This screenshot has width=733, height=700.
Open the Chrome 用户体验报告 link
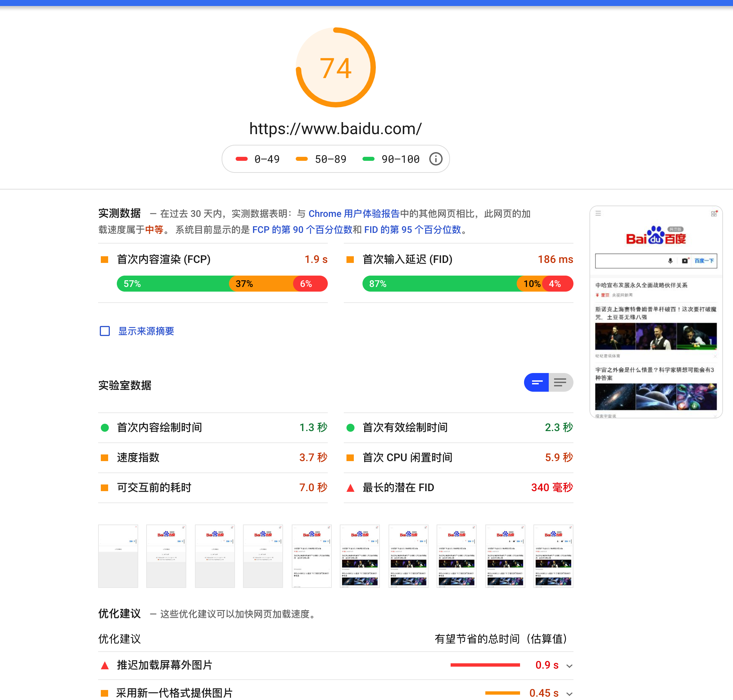354,214
